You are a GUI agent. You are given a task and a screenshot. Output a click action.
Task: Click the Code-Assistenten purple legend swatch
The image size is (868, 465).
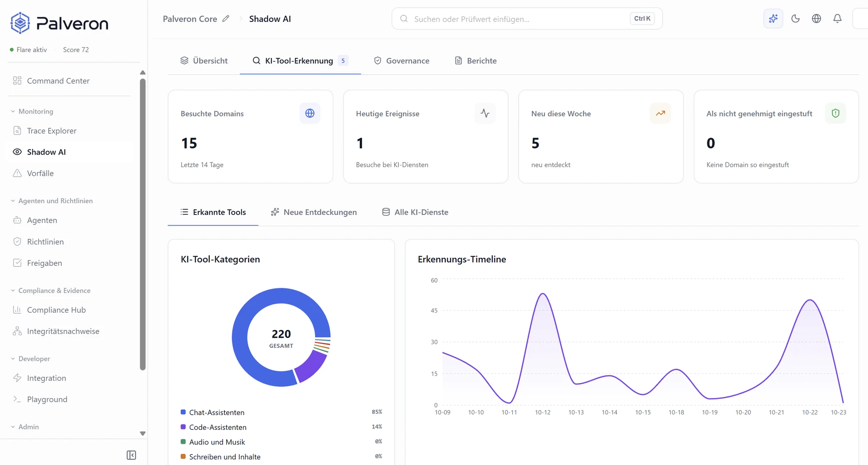(183, 427)
